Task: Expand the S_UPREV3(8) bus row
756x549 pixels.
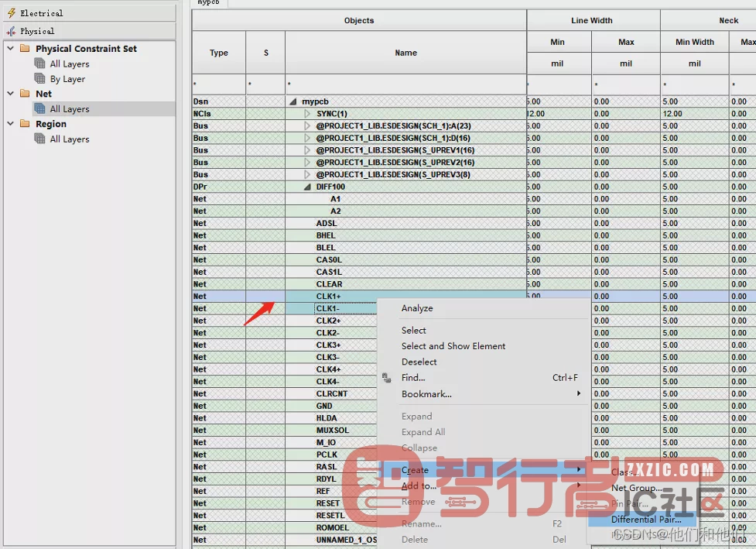Action: [307, 174]
